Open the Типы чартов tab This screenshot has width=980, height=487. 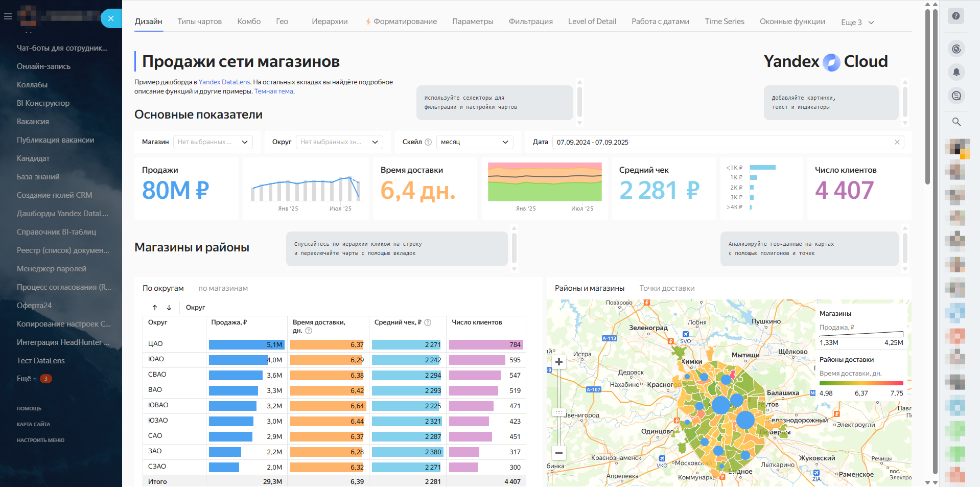tap(199, 21)
